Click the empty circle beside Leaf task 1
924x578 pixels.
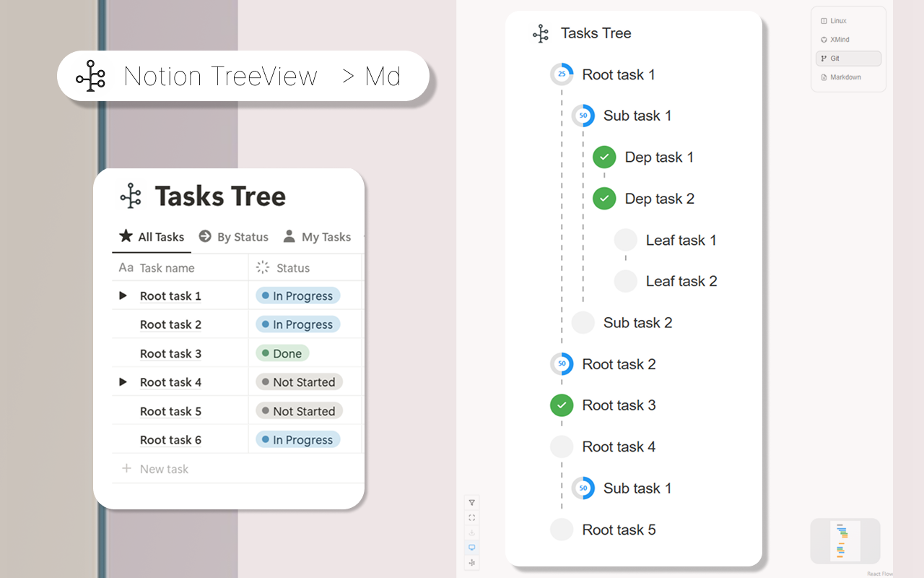[626, 240]
